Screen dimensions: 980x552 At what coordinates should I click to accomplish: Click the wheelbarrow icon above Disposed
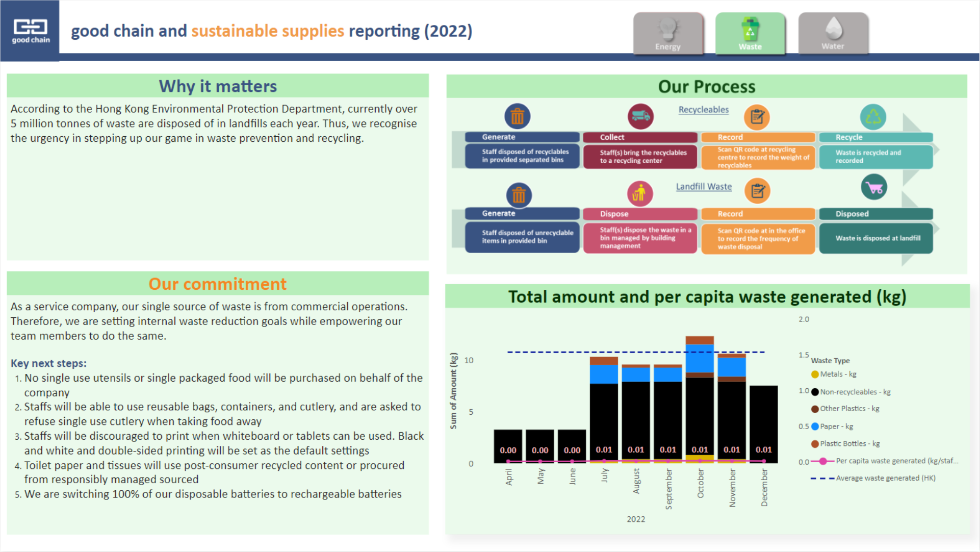[x=874, y=187]
